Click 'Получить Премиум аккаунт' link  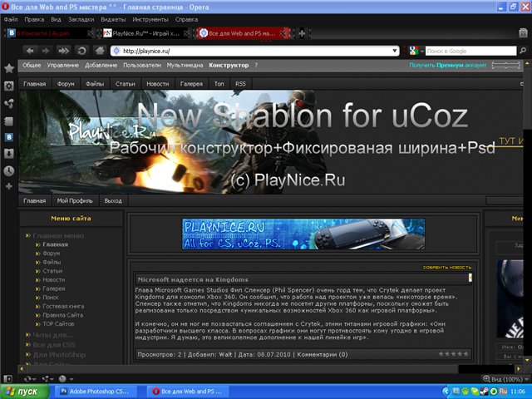tap(447, 65)
